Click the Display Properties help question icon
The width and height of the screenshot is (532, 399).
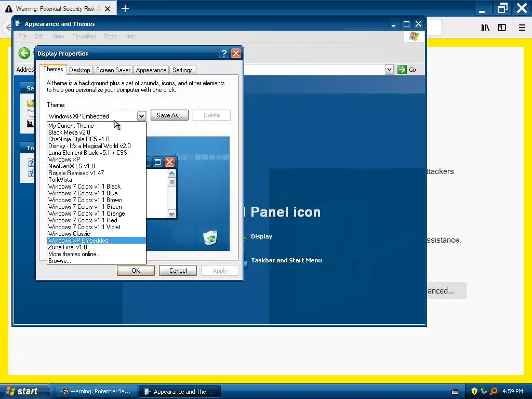click(223, 54)
